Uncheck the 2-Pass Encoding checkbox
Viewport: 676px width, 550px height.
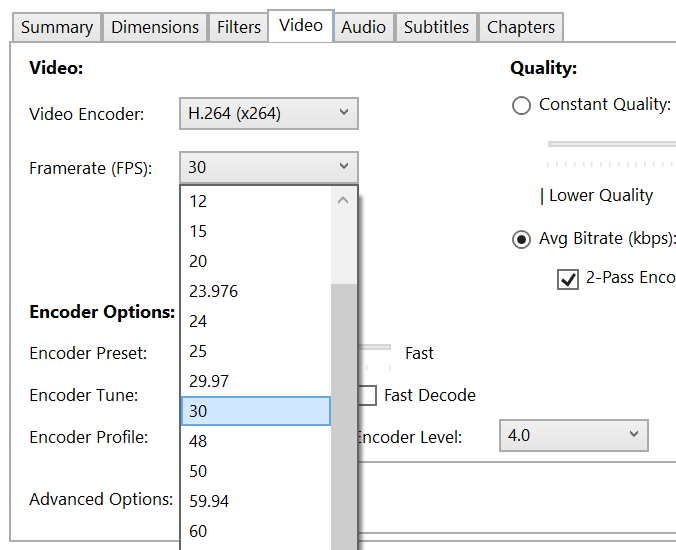click(568, 279)
